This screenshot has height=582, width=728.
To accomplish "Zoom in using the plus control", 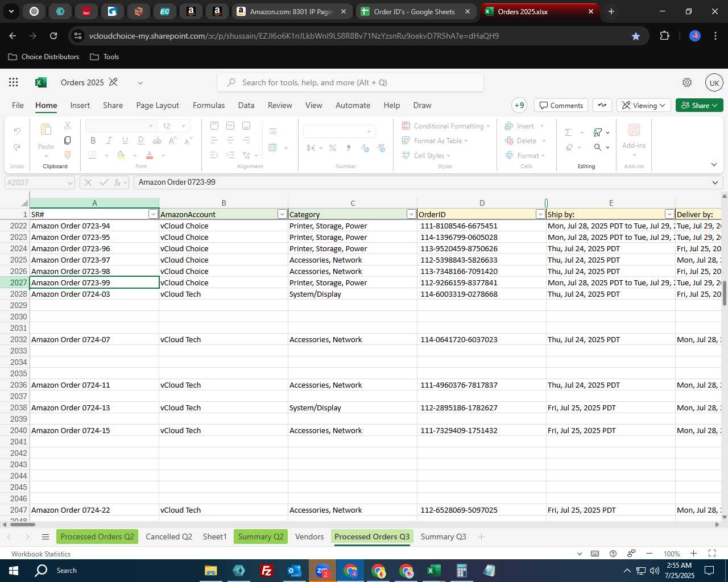I will coord(693,554).
